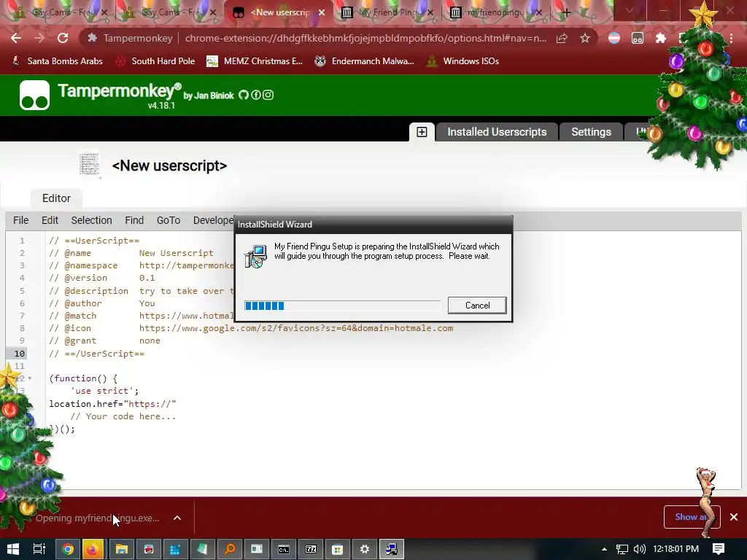Open the Selection menu
The width and height of the screenshot is (747, 560).
pyautogui.click(x=91, y=220)
